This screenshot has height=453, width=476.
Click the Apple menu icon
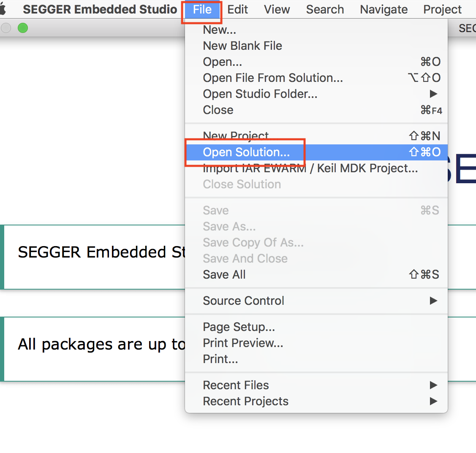(3, 9)
